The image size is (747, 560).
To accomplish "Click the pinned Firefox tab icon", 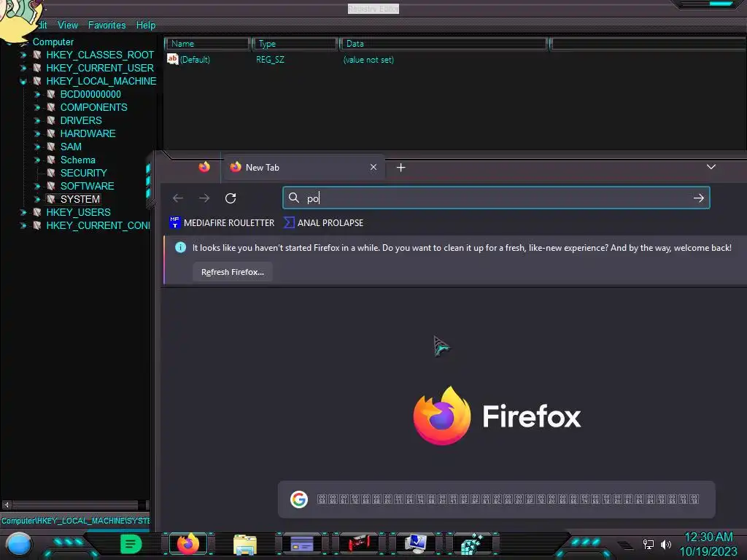I will tap(204, 167).
